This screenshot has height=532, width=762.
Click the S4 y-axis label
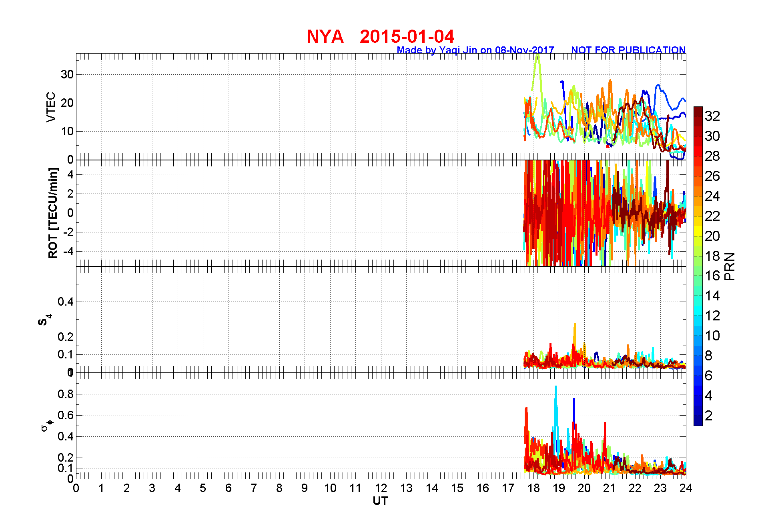(44, 320)
